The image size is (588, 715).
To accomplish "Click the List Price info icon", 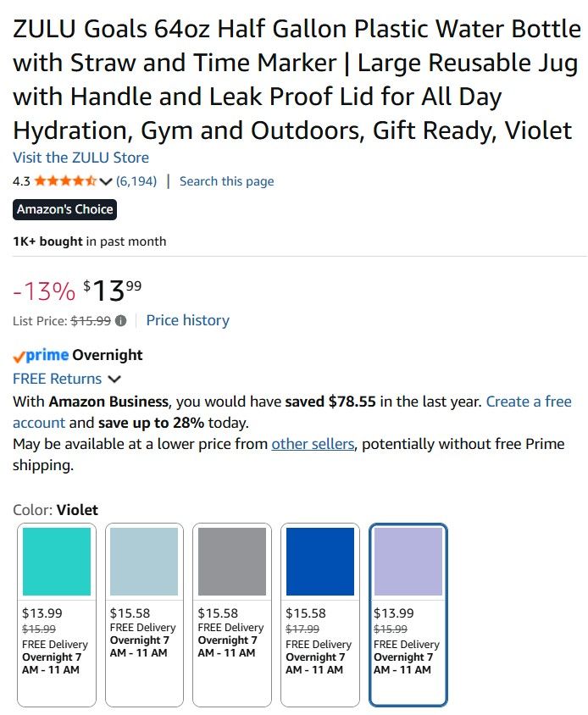I will [121, 321].
